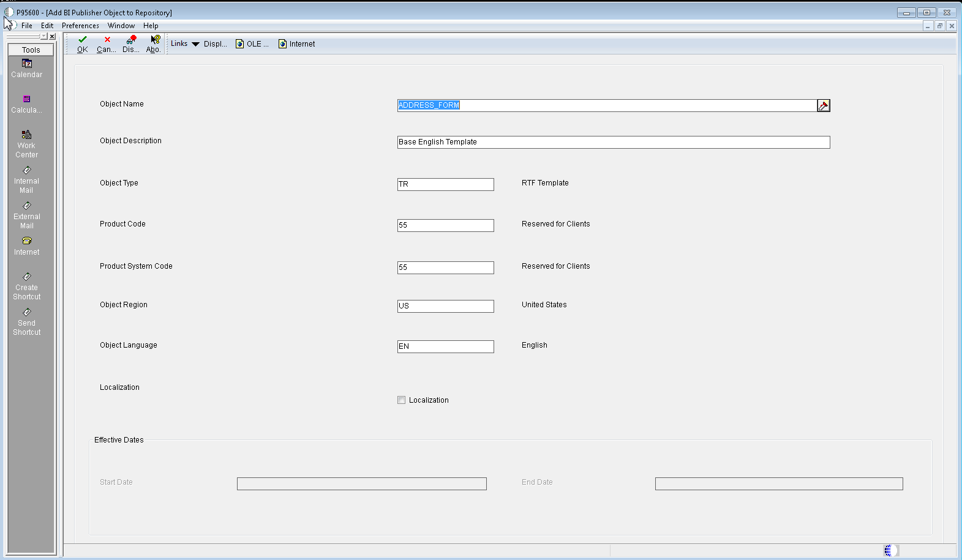
Task: Click the Start Date field
Action: (x=362, y=484)
